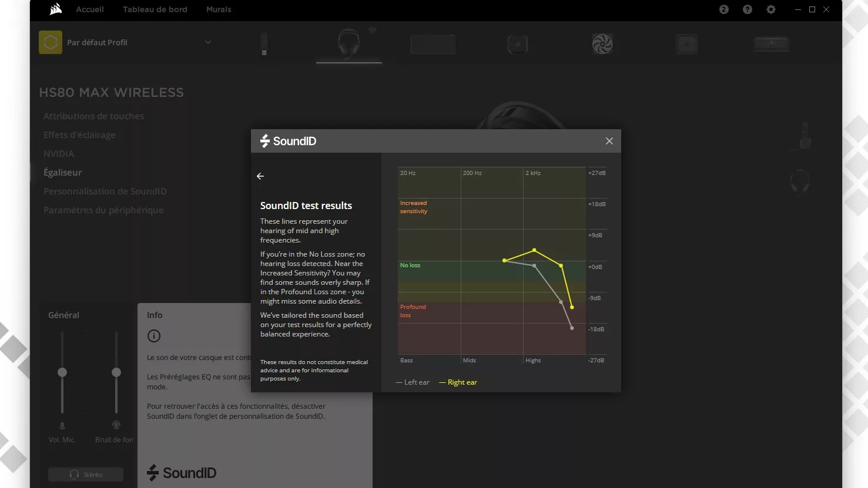Screen dimensions: 868x488
Task: Click the Info circle icon
Action: 154,336
